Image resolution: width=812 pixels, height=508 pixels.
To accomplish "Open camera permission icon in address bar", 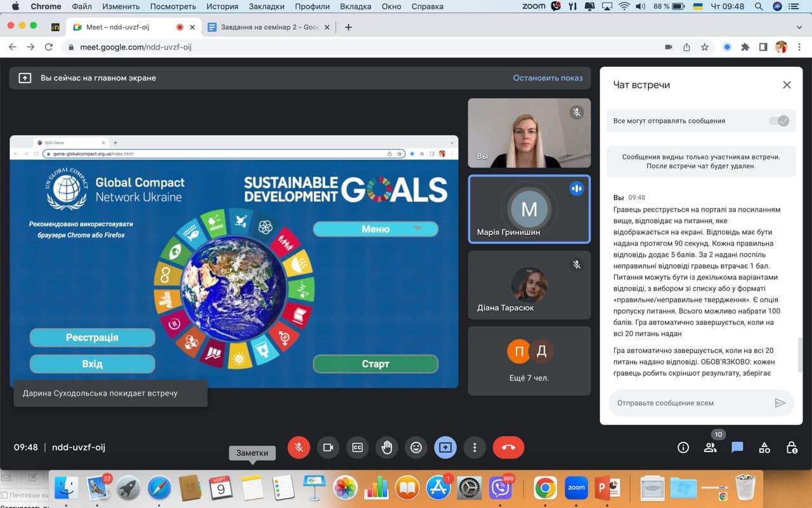I will click(668, 47).
